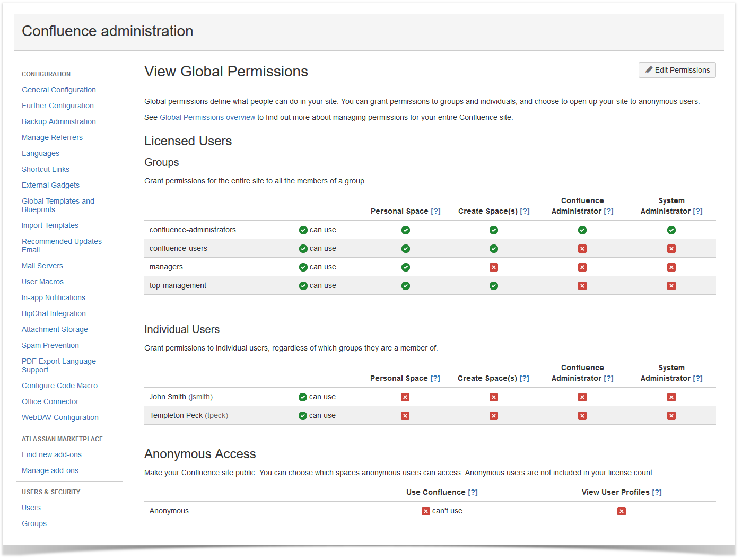Click managers Create Space(s) red X icon

pos(493,267)
